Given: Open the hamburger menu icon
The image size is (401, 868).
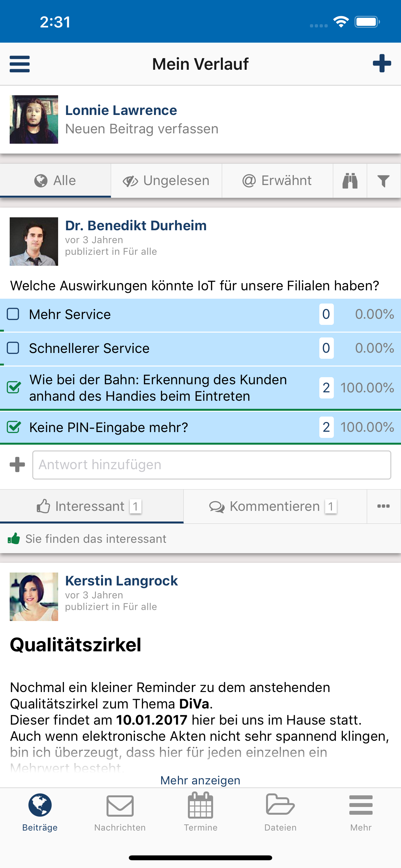Looking at the screenshot, I should pyautogui.click(x=20, y=64).
